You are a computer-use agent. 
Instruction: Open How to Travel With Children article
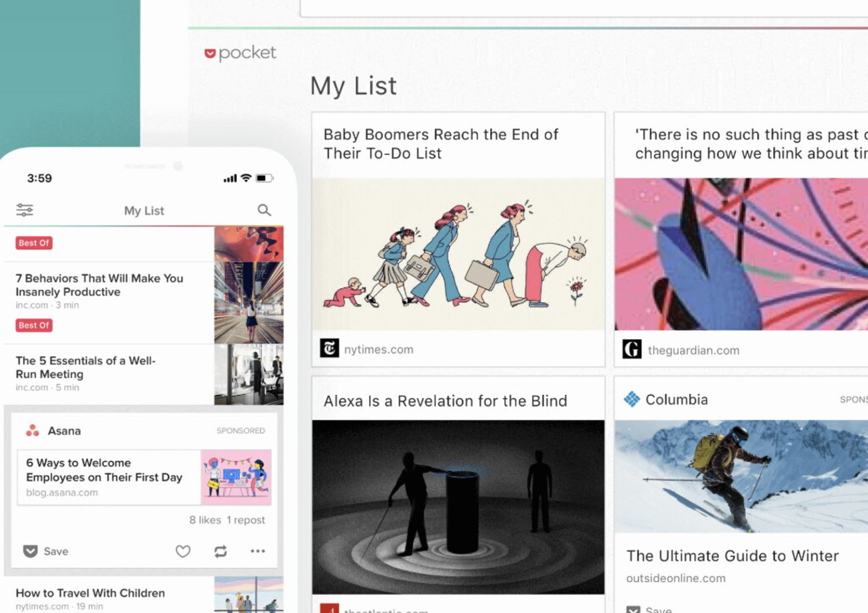90,593
